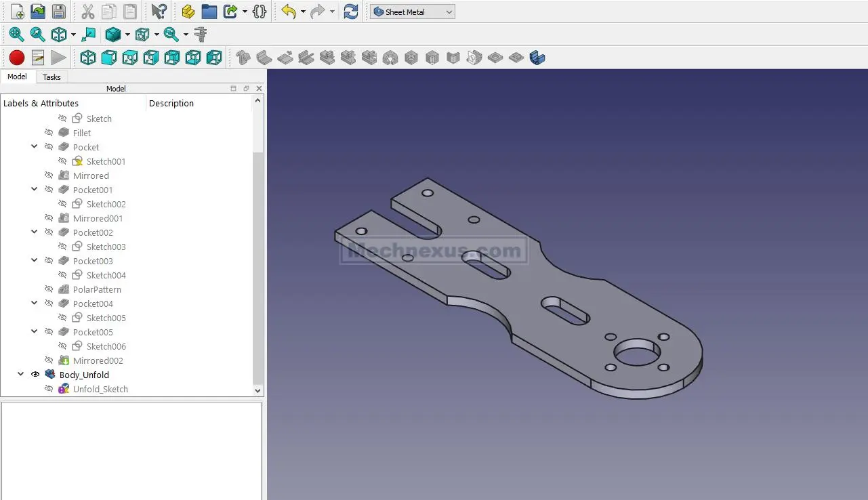Create a new document
The width and height of the screenshot is (868, 500).
[x=17, y=12]
